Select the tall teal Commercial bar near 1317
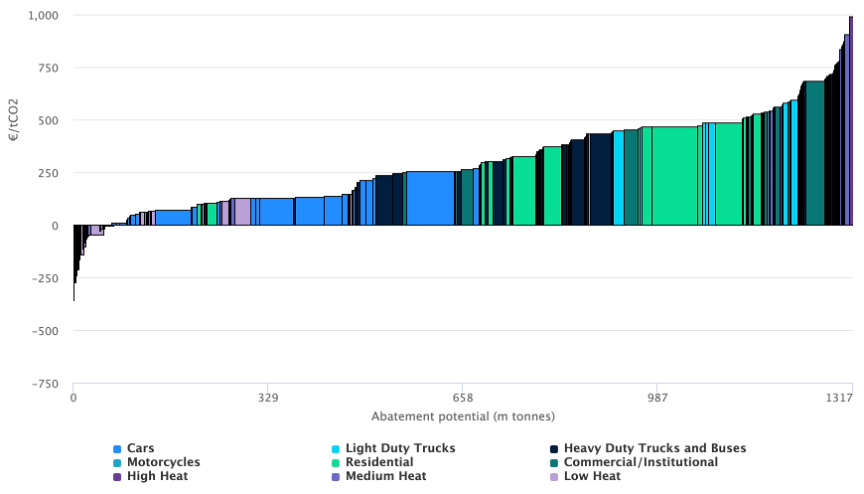The height and width of the screenshot is (494, 864). pos(815,153)
